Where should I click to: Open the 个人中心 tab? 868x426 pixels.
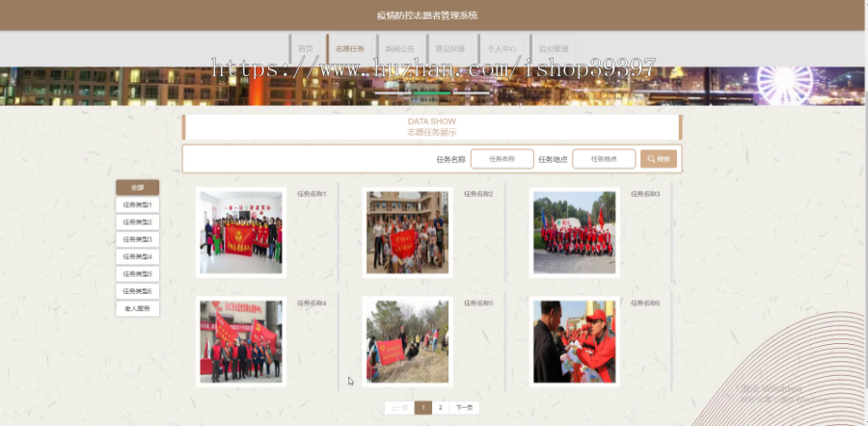[x=502, y=49]
